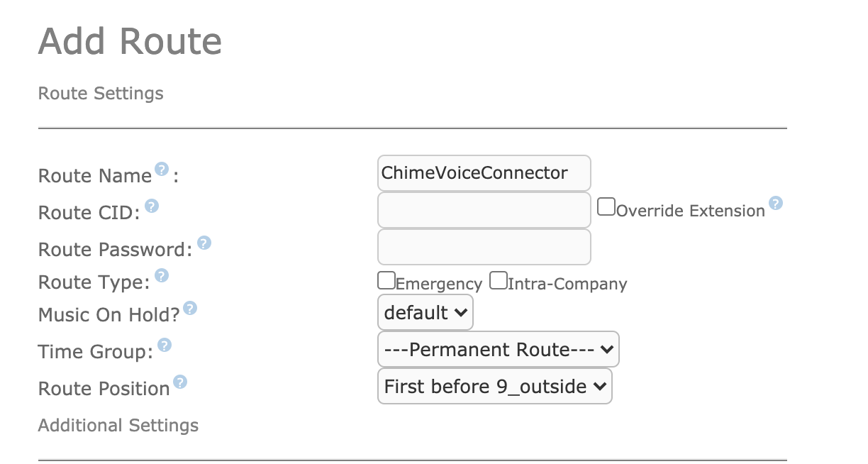The image size is (868, 464).
Task: Click help icon beside Music On Hold
Action: 190,308
